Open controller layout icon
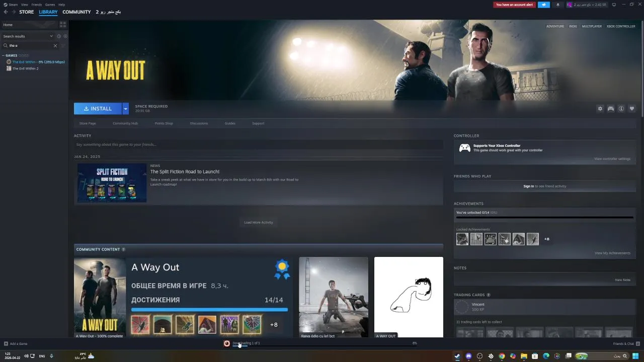644x362 pixels. coord(610,109)
